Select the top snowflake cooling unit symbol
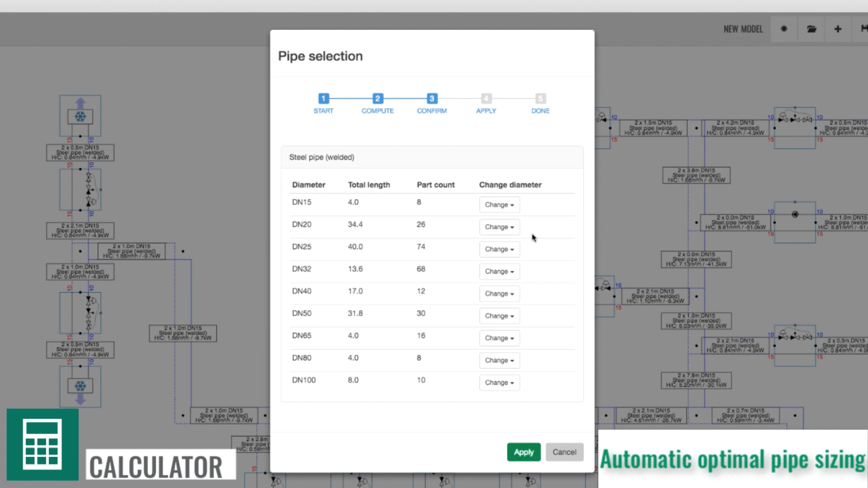 click(x=80, y=117)
